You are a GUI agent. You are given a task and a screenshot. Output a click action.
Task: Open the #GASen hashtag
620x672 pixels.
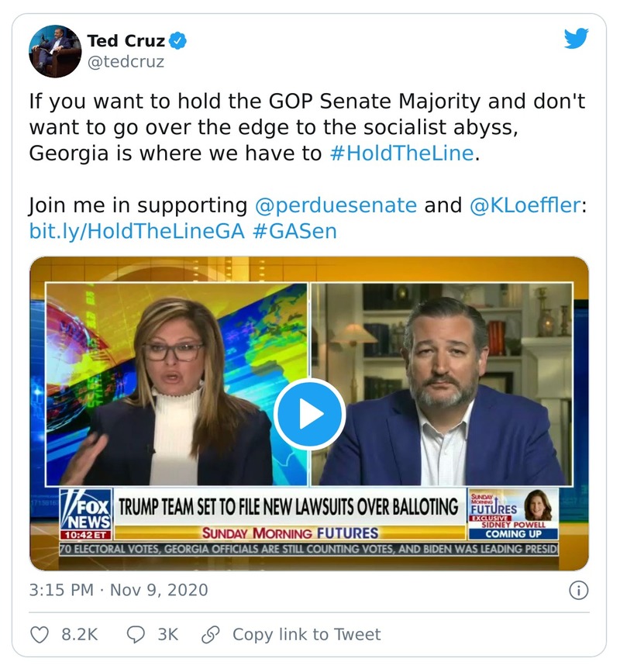point(295,231)
